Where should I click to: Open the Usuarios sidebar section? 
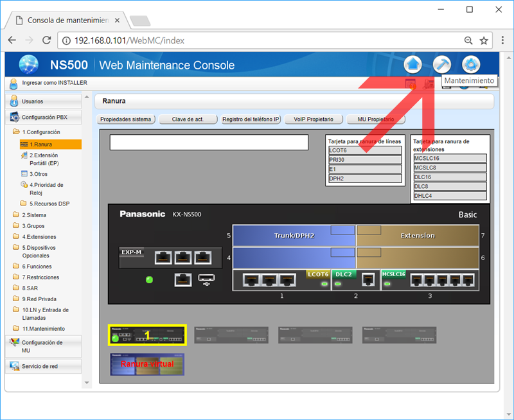(x=32, y=101)
